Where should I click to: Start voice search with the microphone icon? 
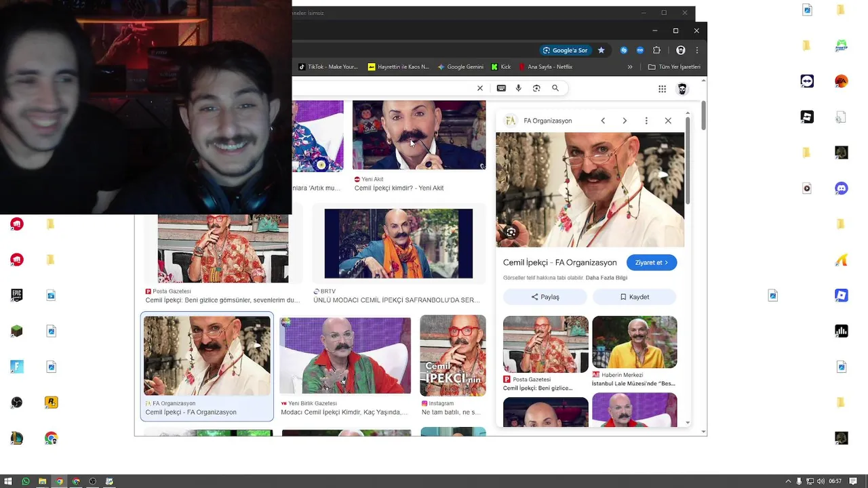[x=519, y=88]
